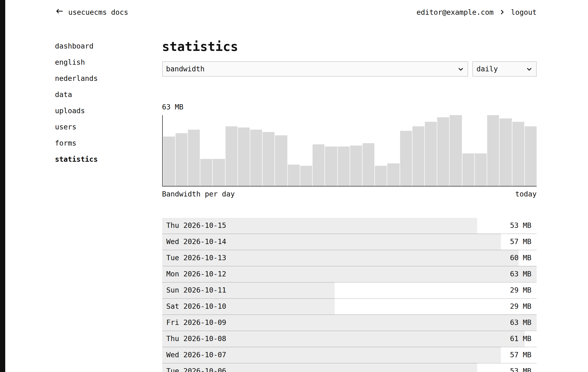Open the english section in sidebar

coord(70,62)
